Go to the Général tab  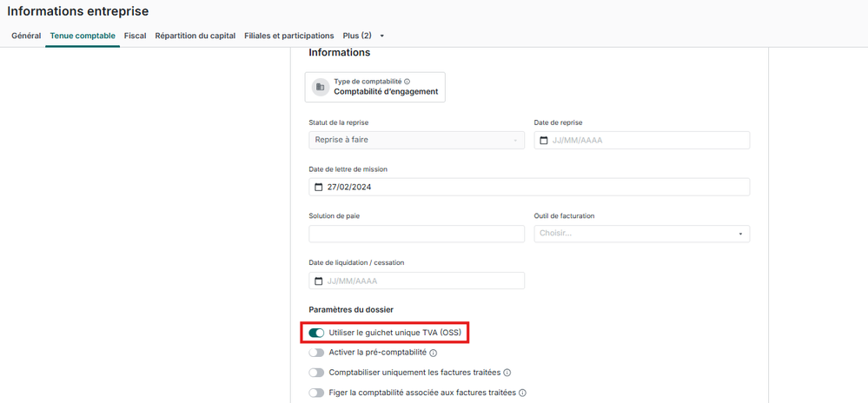tap(26, 36)
